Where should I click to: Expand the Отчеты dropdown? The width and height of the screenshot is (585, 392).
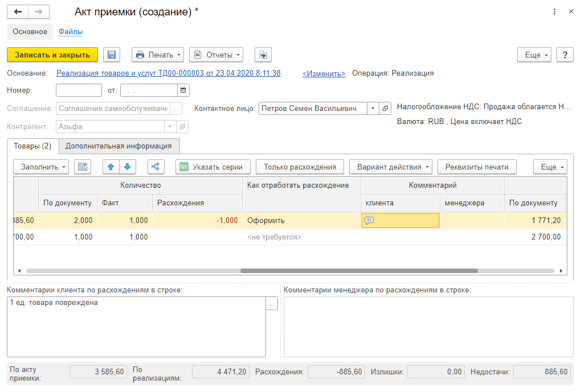click(216, 55)
